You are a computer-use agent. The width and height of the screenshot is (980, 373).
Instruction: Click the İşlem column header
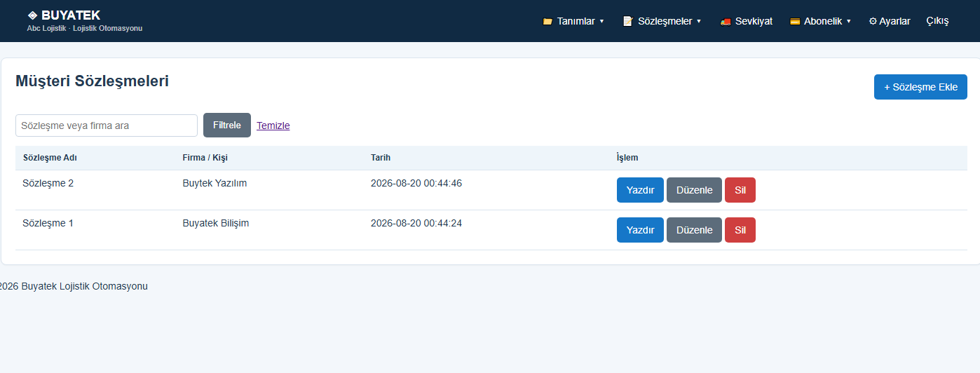(627, 158)
